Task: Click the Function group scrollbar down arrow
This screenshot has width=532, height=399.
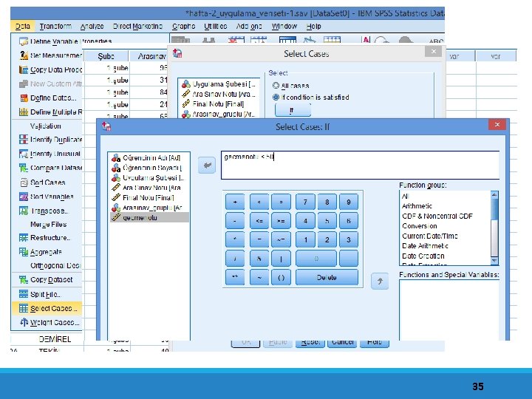Action: click(x=494, y=261)
